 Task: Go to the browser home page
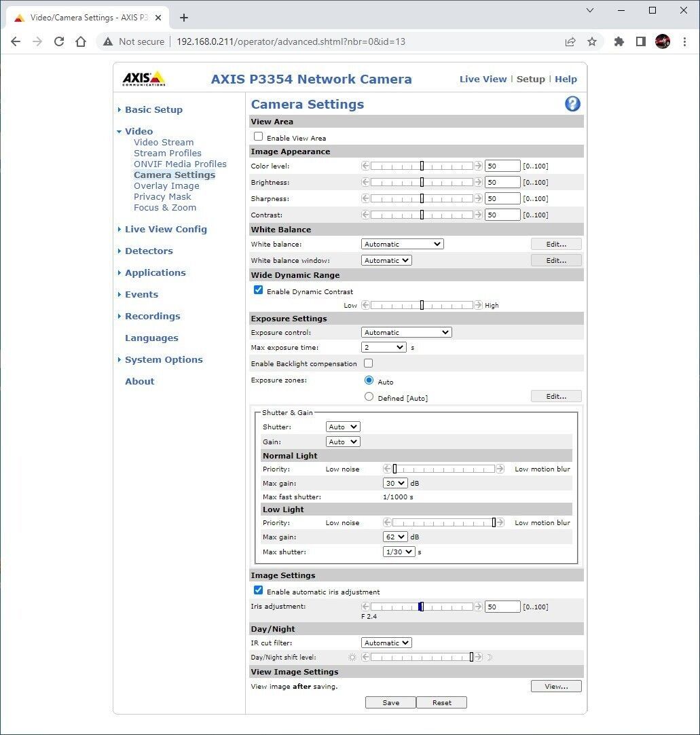pos(81,41)
